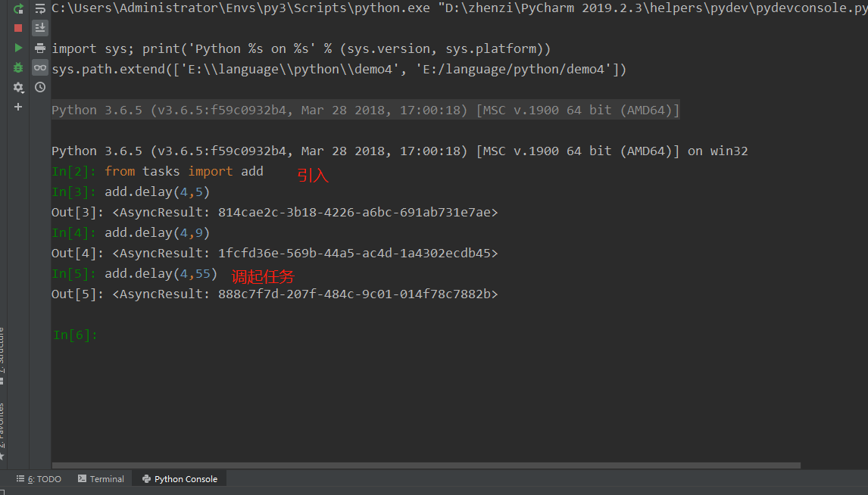Click the highlighted gray Python 3.6.5 banner
Image resolution: width=868 pixels, height=495 pixels.
365,110
